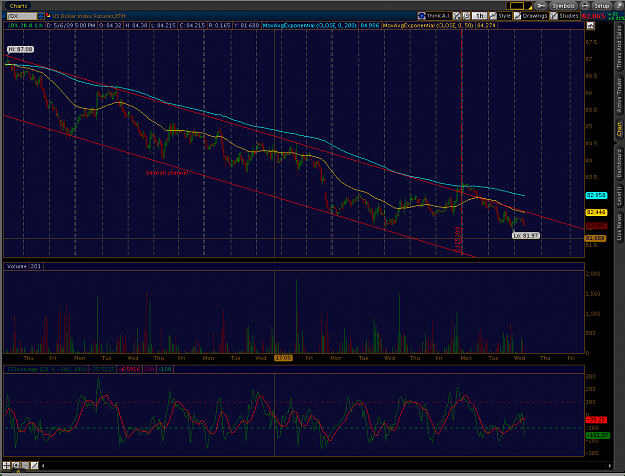Open the Level II side tab
The width and height of the screenshot is (625, 476).
619,197
